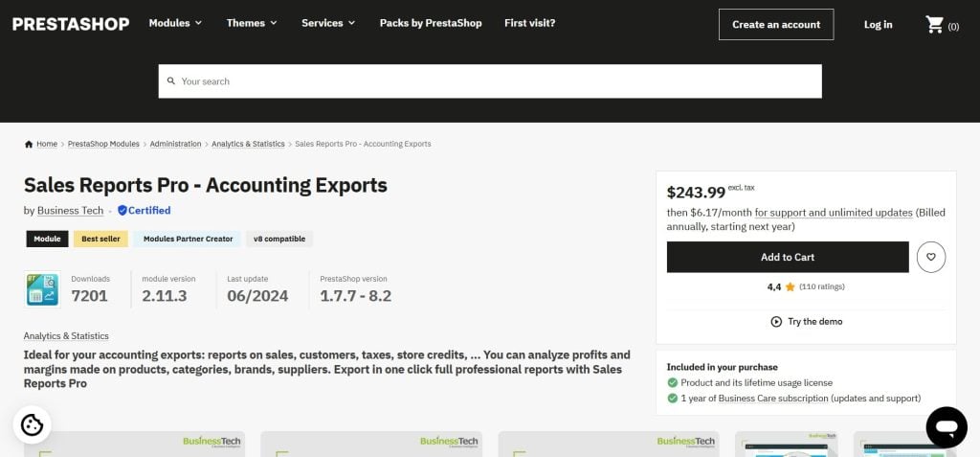Open the First visit? page
The width and height of the screenshot is (980, 457).
pos(529,23)
